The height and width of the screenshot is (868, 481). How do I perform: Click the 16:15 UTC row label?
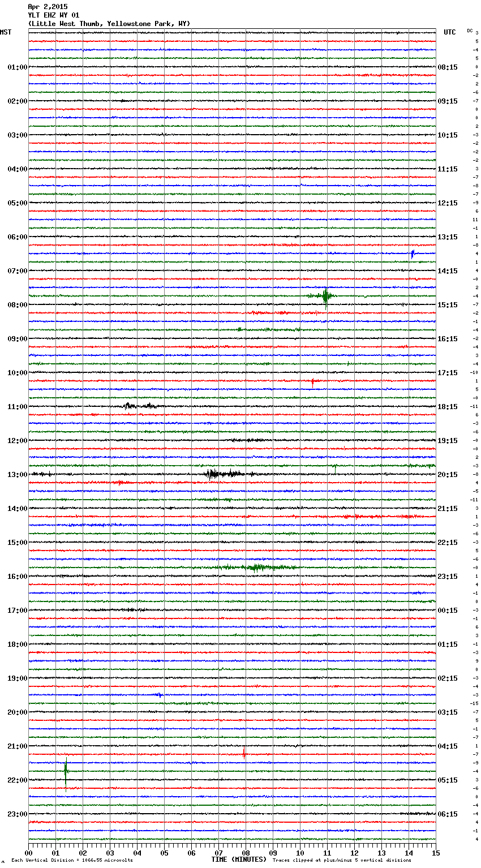point(448,339)
